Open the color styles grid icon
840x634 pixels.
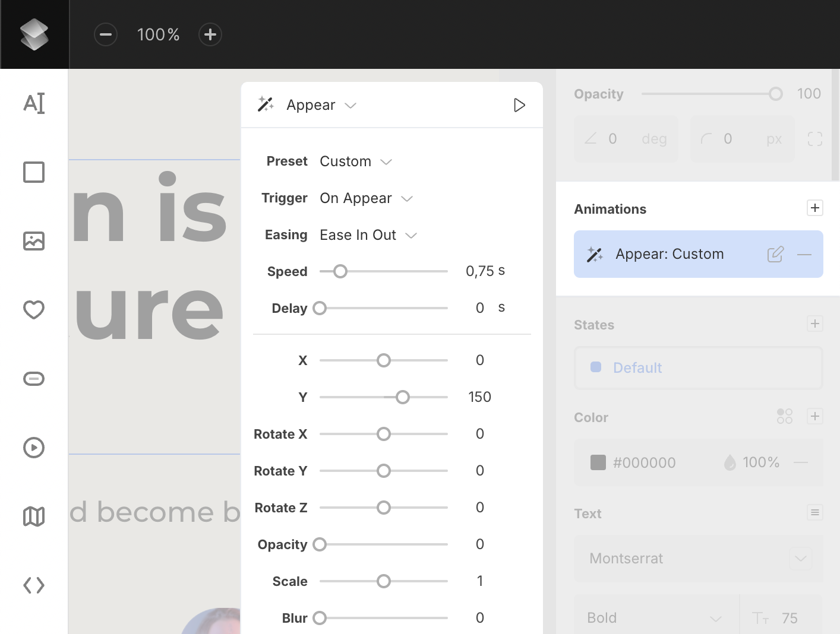point(785,416)
